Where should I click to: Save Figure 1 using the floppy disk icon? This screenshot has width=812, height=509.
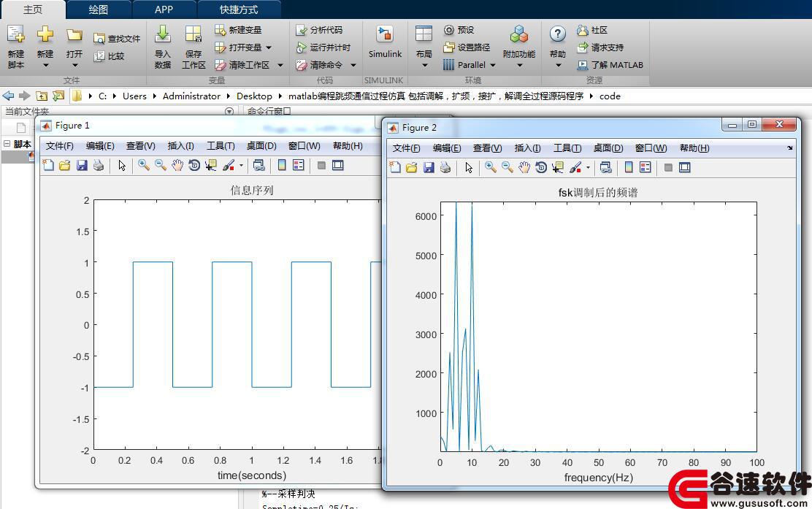tap(82, 165)
